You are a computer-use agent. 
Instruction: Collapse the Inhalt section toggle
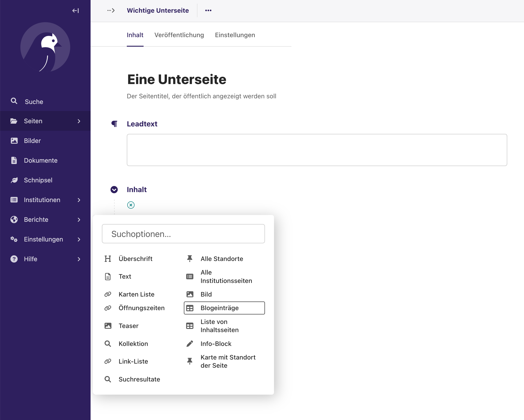coord(114,189)
